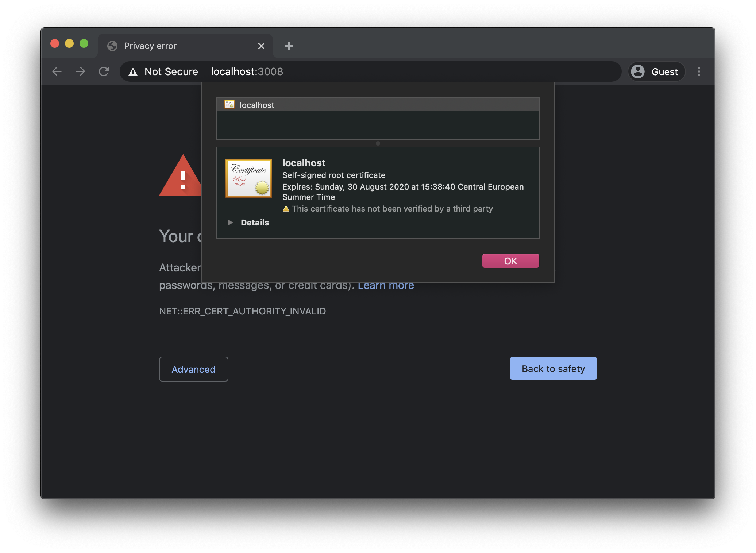This screenshot has width=756, height=553.
Task: Click the small certificate icon beside localhost
Action: [x=229, y=105]
